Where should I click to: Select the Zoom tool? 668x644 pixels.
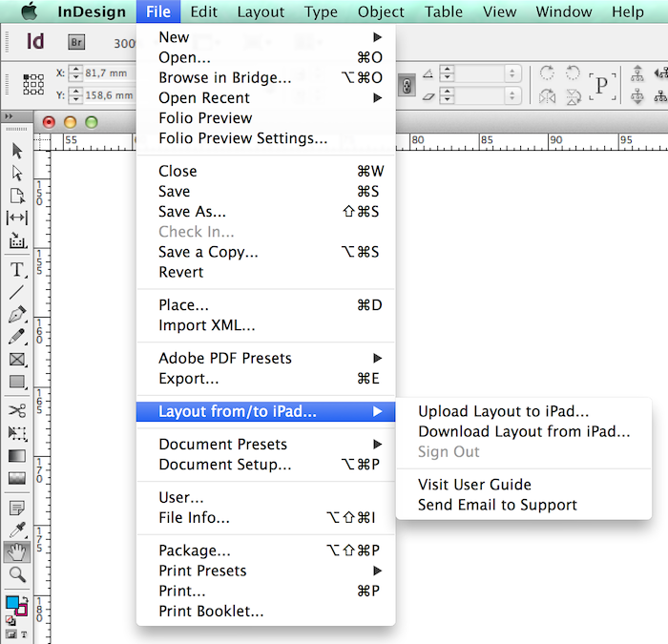point(17,574)
